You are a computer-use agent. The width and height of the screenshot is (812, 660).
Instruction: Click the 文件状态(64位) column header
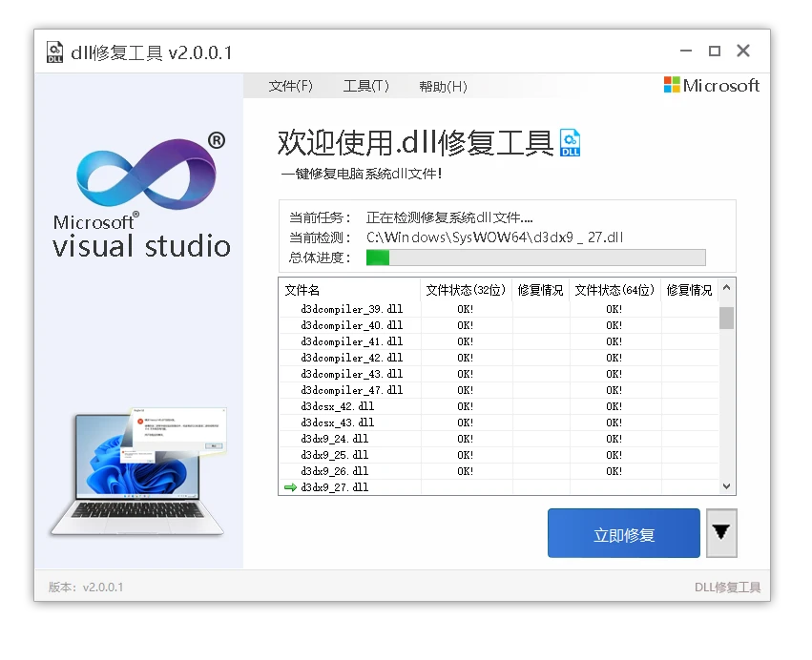(x=614, y=290)
